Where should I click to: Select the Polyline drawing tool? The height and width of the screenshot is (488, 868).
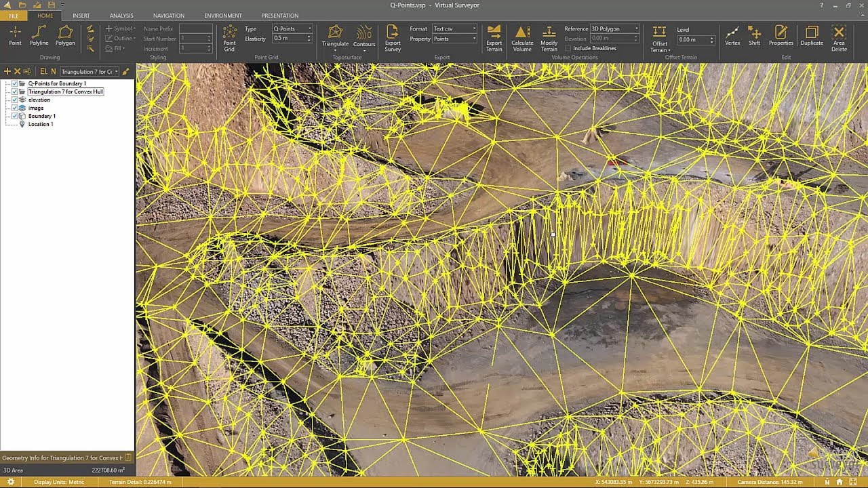click(x=39, y=35)
